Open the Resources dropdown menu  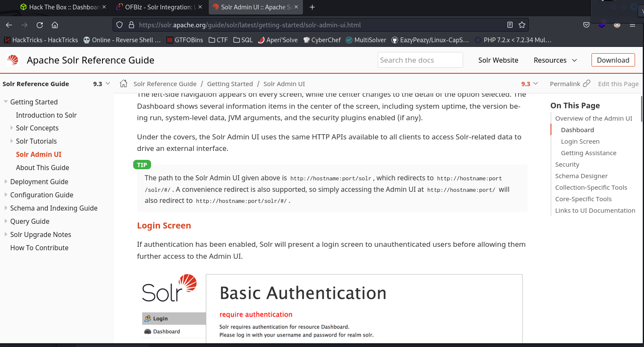click(x=555, y=60)
